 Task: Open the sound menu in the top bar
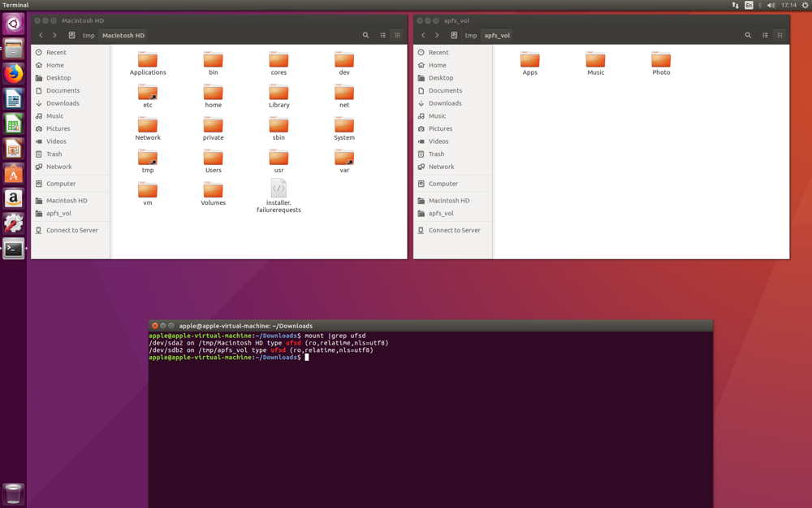click(768, 5)
